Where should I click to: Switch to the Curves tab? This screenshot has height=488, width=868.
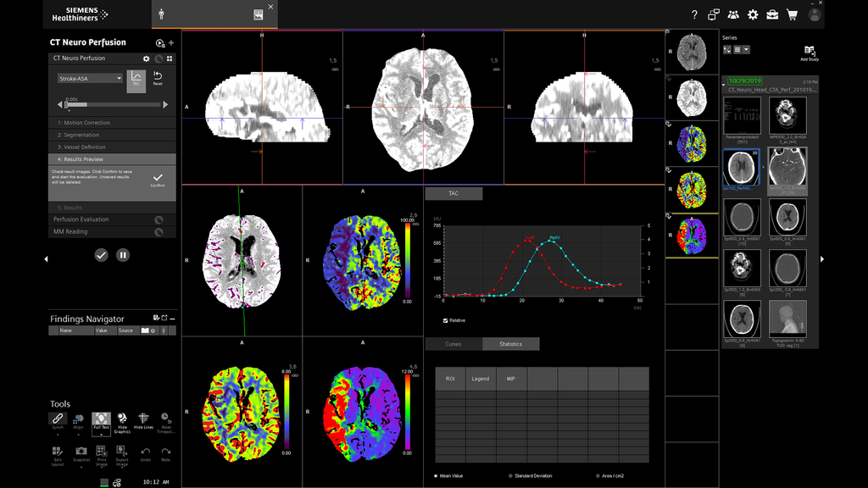pos(453,344)
